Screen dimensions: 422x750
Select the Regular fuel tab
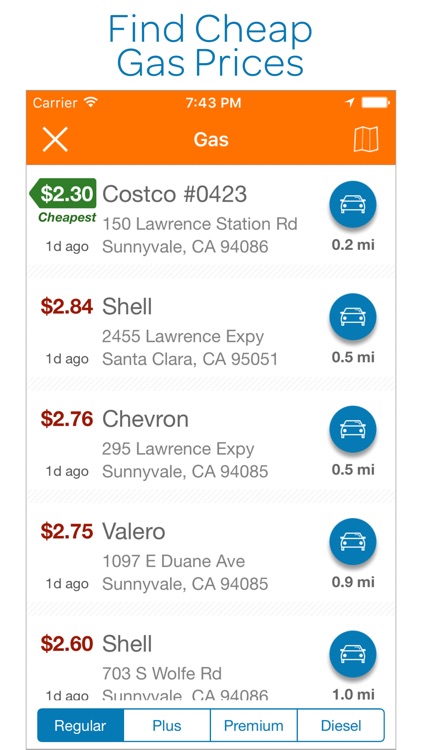80,725
